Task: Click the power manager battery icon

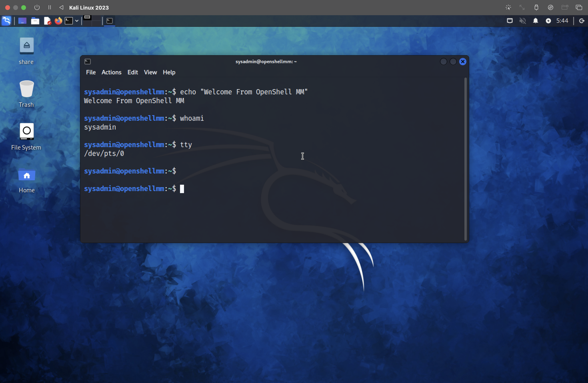Action: 548,21
